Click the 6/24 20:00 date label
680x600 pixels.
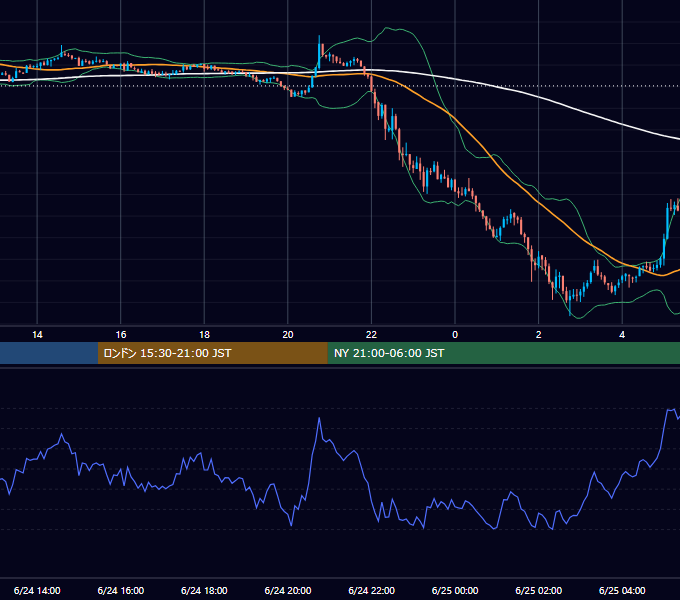coord(288,590)
